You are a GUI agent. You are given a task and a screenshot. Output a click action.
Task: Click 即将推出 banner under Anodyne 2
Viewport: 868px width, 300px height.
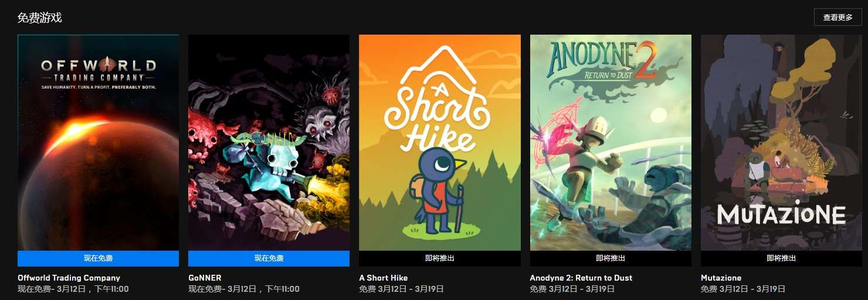(611, 258)
